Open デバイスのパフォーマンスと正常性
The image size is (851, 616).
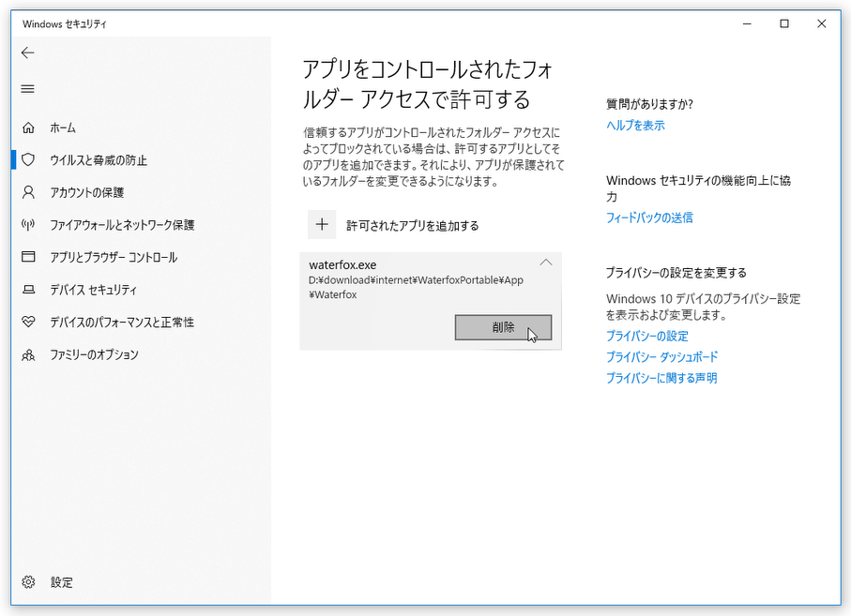[x=122, y=323]
